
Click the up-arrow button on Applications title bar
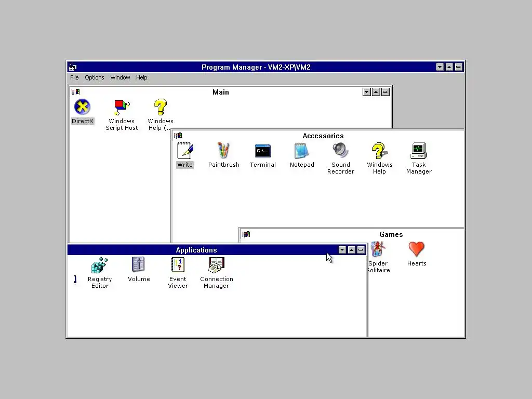pyautogui.click(x=352, y=250)
